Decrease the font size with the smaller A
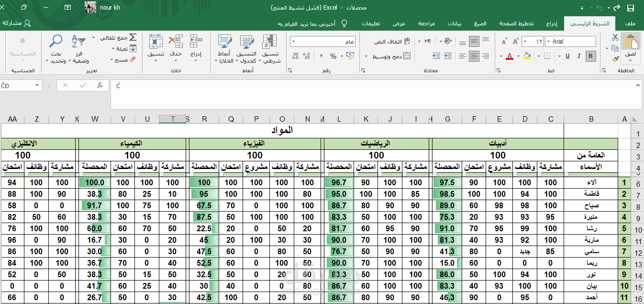The width and height of the screenshot is (644, 304). [x=504, y=42]
